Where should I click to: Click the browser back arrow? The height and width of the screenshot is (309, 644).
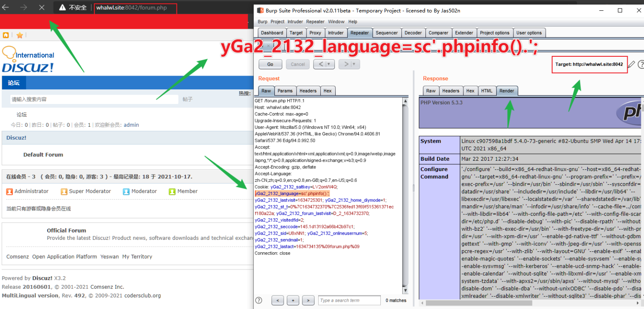tap(6, 7)
